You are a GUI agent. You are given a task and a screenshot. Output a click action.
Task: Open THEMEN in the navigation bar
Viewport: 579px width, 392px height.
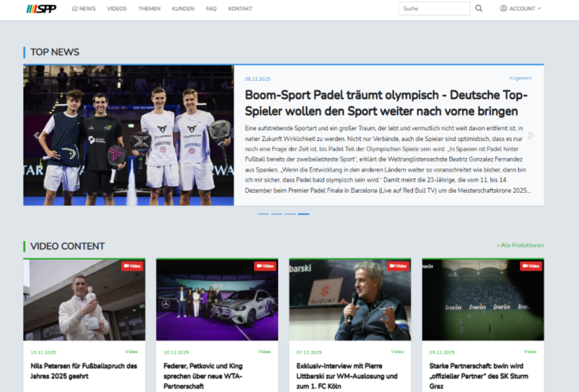click(x=149, y=8)
